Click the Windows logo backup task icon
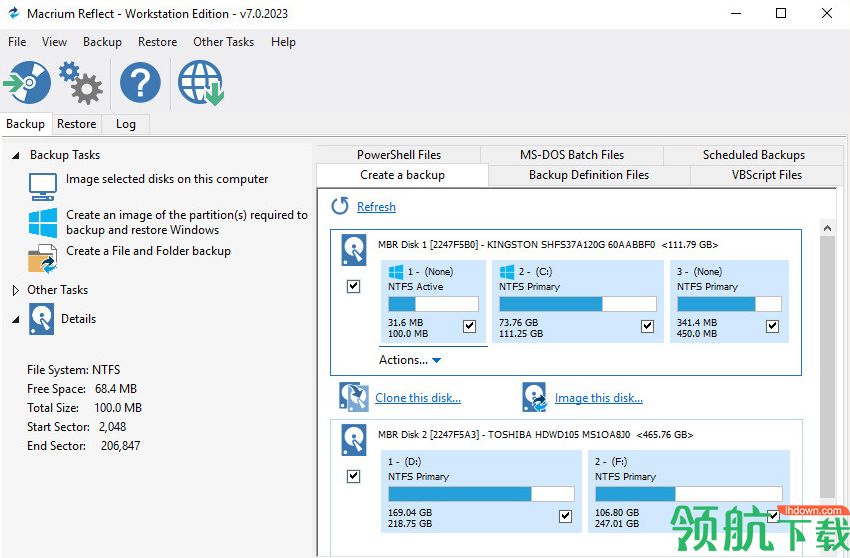This screenshot has height=558, width=850. pyautogui.click(x=43, y=222)
